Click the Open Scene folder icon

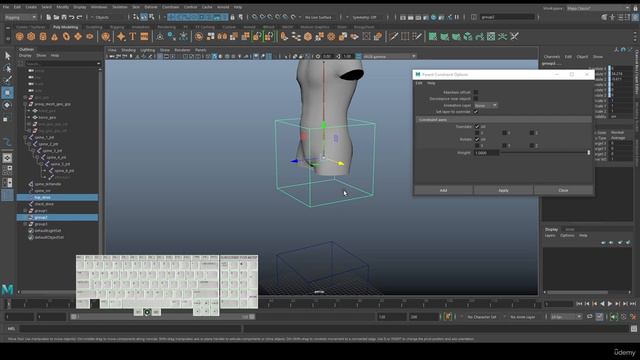click(x=56, y=17)
